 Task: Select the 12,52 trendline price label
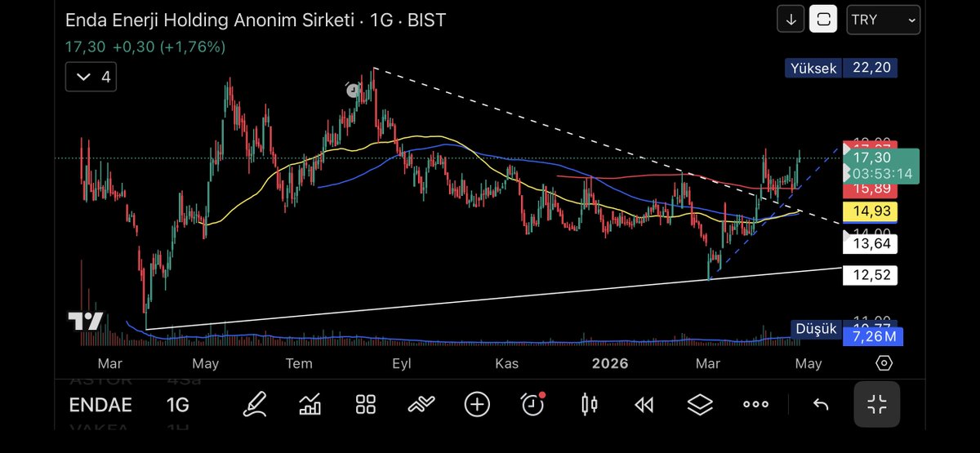[870, 275]
